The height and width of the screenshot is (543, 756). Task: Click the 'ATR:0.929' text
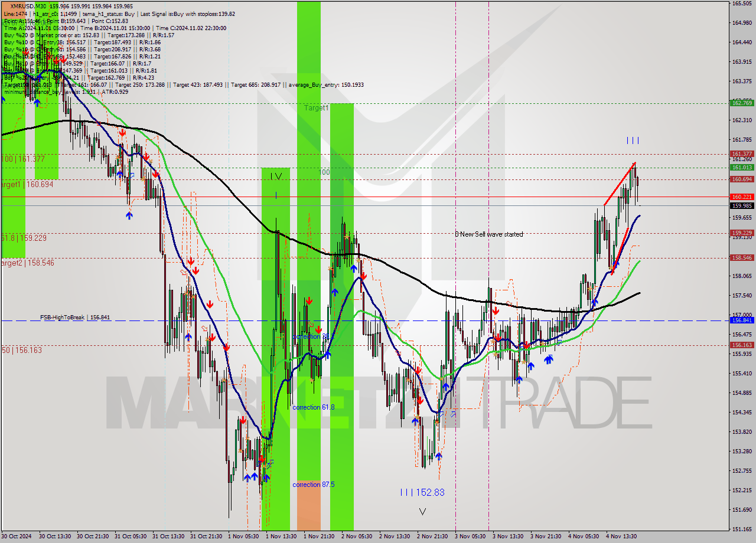(x=115, y=91)
